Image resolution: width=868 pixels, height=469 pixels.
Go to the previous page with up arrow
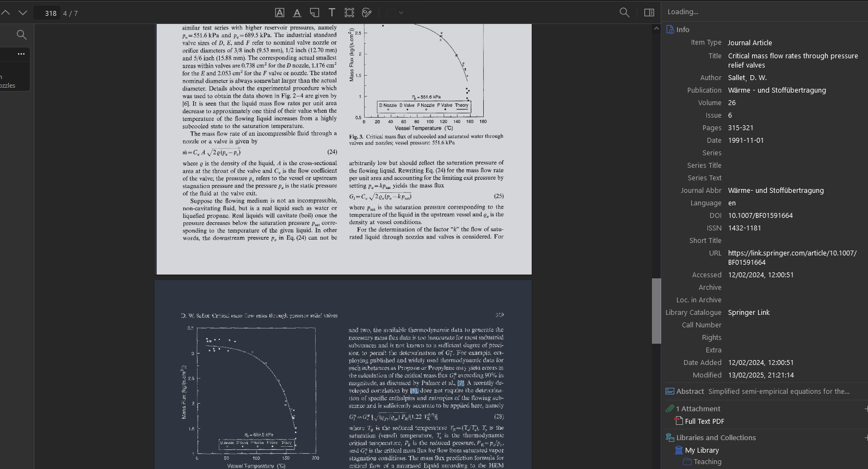(x=5, y=13)
